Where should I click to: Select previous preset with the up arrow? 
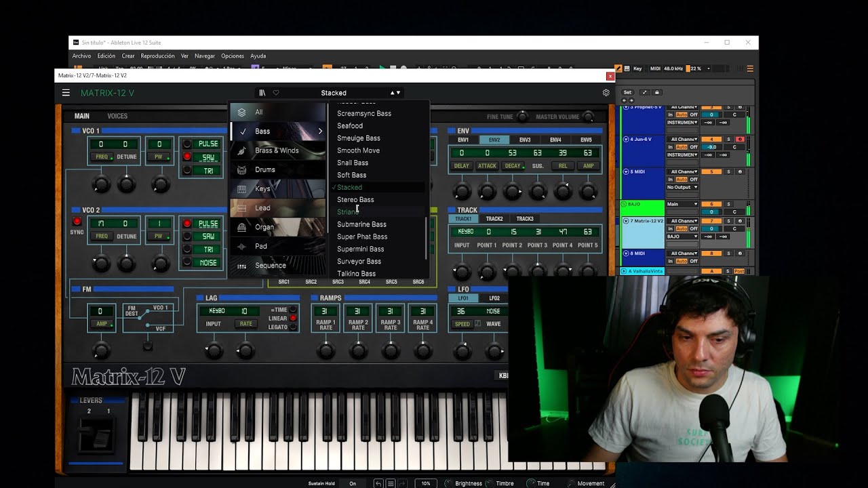(392, 93)
